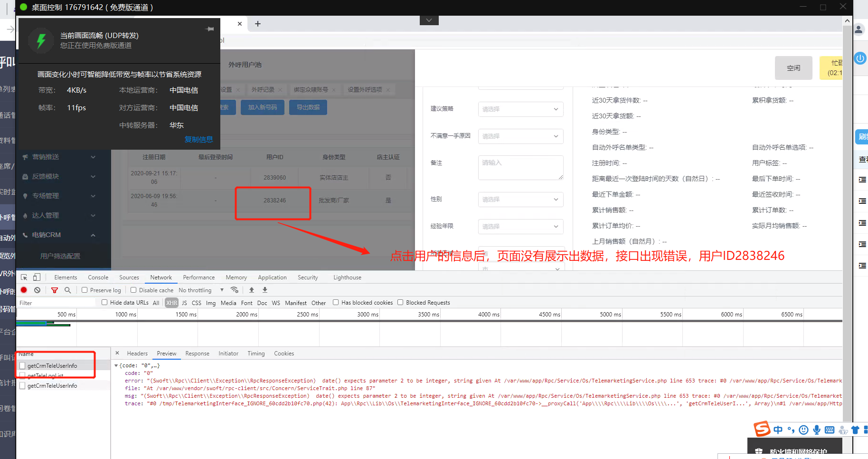Open the 建议策略 dropdown

pyautogui.click(x=520, y=109)
